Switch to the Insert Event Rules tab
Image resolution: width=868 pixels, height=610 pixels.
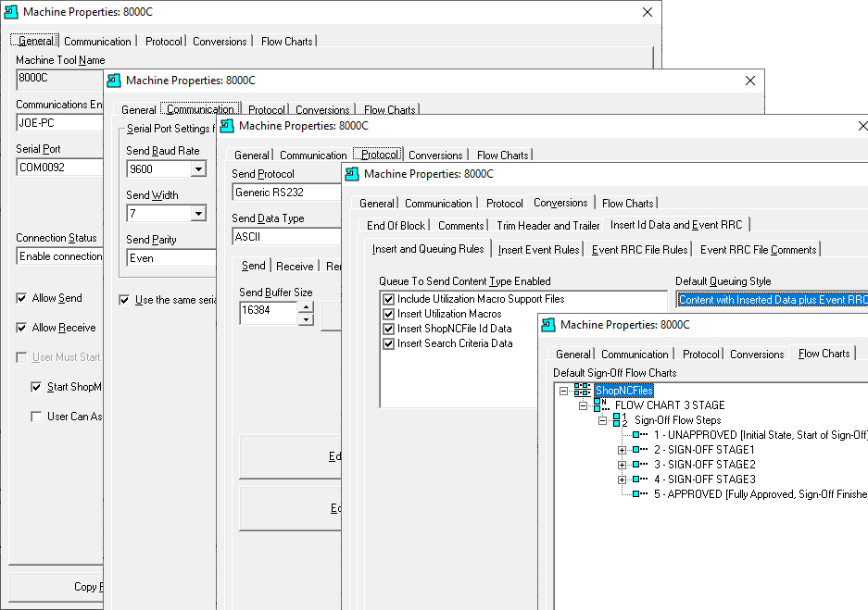[x=538, y=249]
